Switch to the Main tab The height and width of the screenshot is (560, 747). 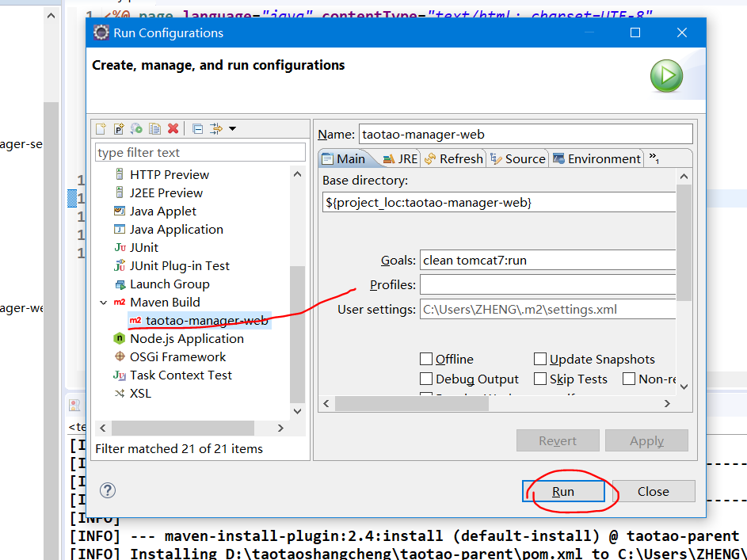click(x=344, y=158)
